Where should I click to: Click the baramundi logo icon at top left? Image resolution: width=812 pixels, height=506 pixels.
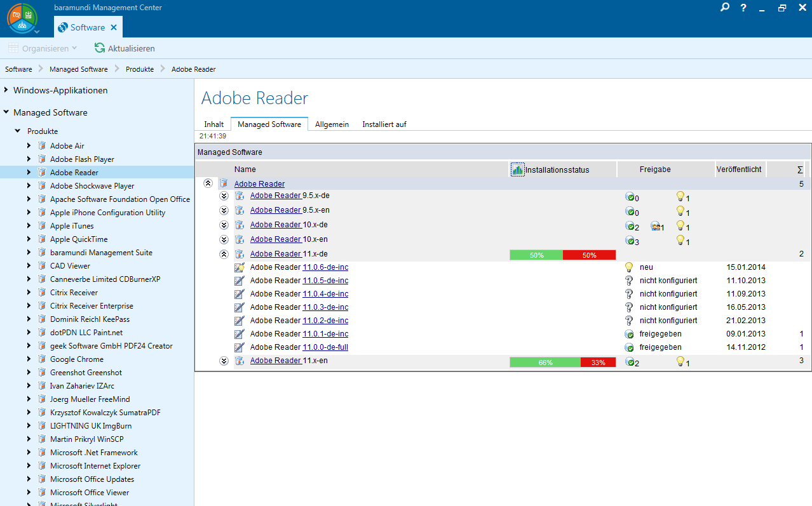click(22, 18)
